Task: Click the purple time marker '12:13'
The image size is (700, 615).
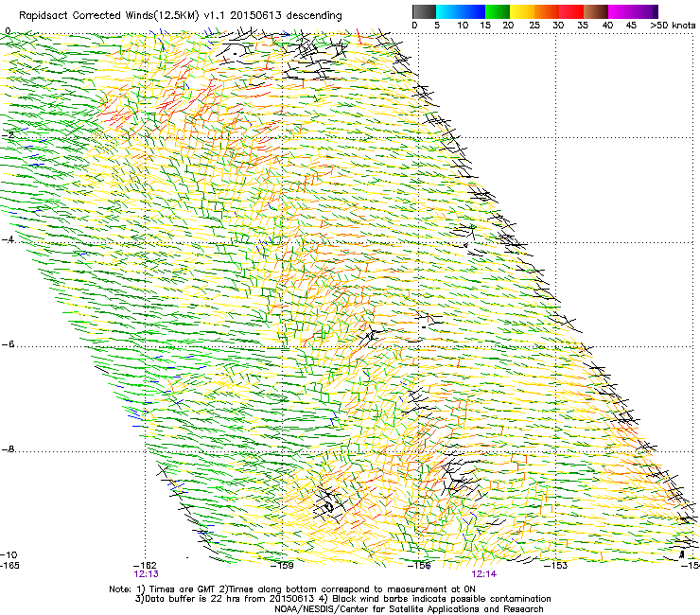Action: pos(146,574)
